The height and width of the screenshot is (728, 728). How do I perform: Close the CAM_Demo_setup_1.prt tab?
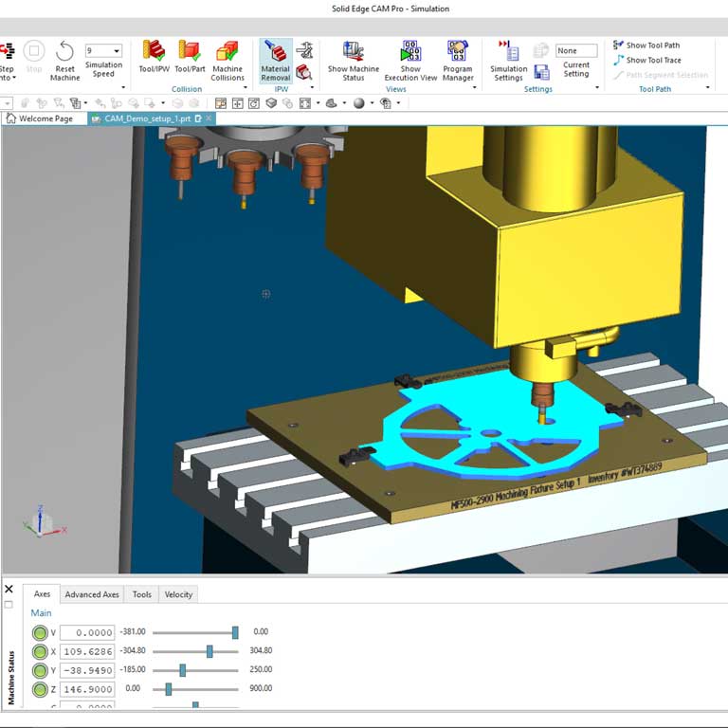[209, 118]
